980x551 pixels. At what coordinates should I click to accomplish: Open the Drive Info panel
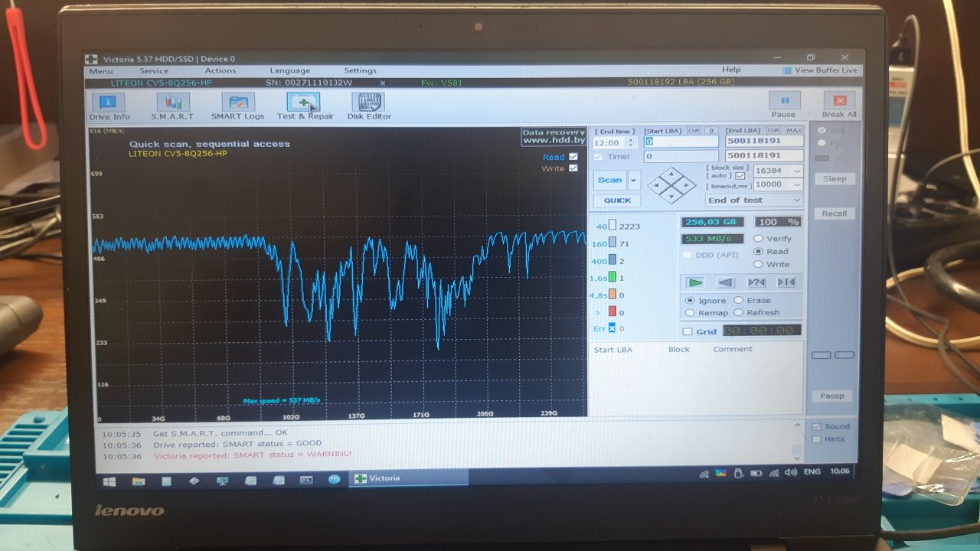point(109,106)
